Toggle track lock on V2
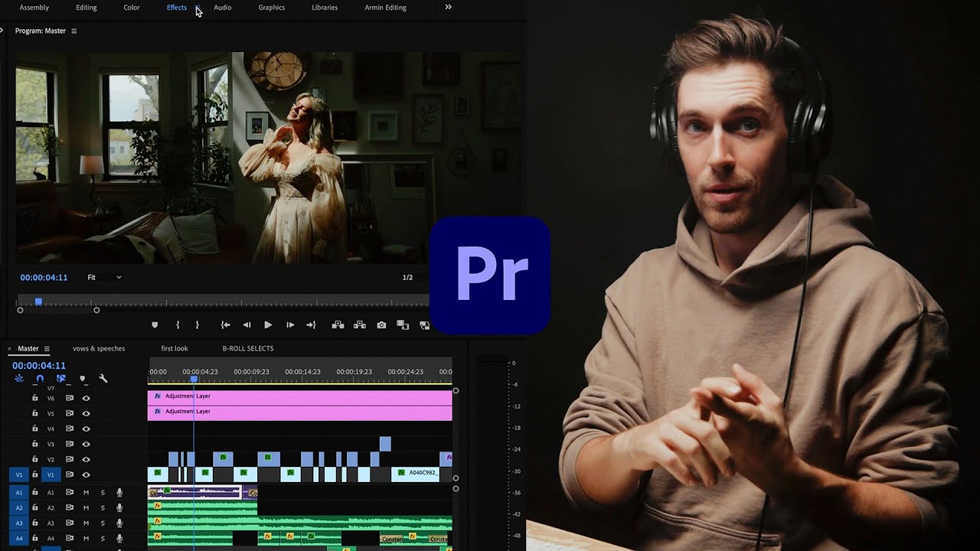The image size is (980, 551). (x=34, y=459)
